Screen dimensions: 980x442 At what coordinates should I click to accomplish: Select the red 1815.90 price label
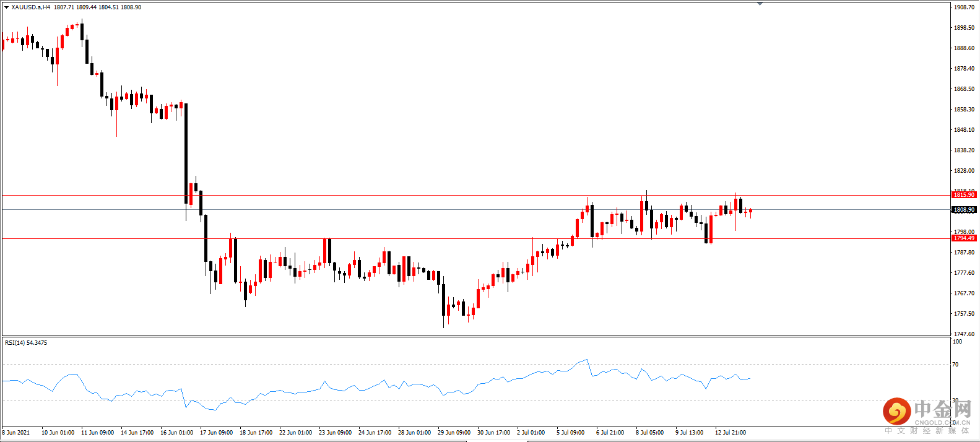963,195
